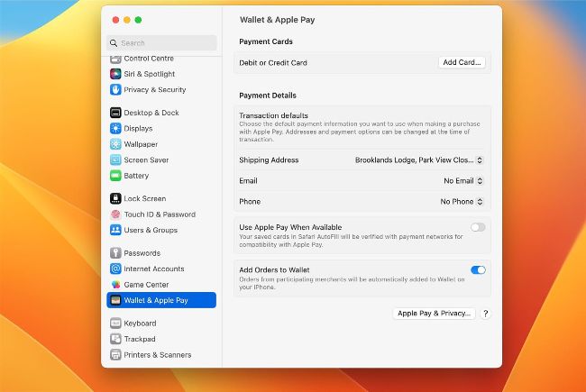Click the yellow minimize window button

click(127, 20)
